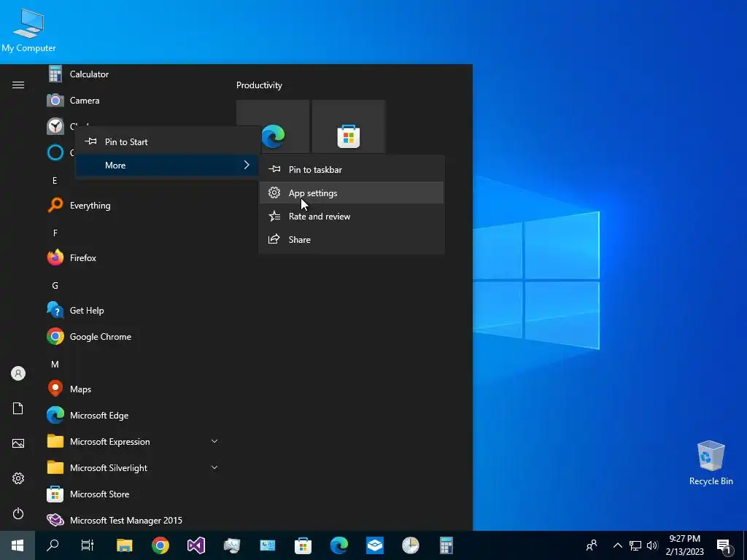Open Visual Studio from the taskbar
The height and width of the screenshot is (560, 747).
[x=196, y=545]
